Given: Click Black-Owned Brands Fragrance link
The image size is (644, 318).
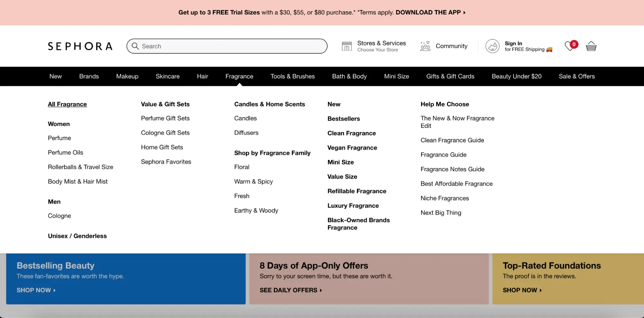Looking at the screenshot, I should pyautogui.click(x=359, y=224).
